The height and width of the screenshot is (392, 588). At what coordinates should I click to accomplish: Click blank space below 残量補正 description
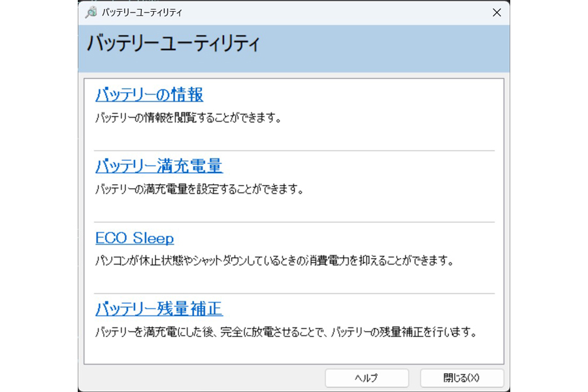tap(293, 351)
